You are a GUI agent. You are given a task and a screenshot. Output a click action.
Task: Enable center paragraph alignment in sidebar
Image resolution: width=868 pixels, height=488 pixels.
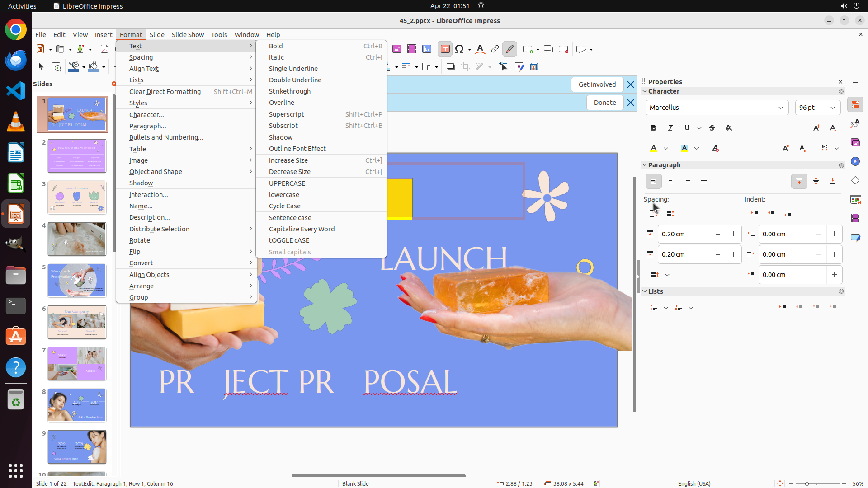pos(670,181)
